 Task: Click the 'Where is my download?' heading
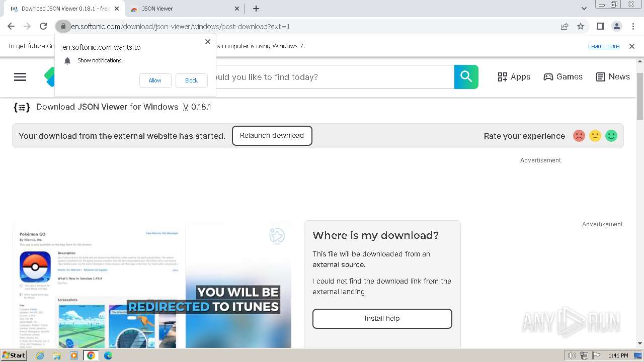376,235
